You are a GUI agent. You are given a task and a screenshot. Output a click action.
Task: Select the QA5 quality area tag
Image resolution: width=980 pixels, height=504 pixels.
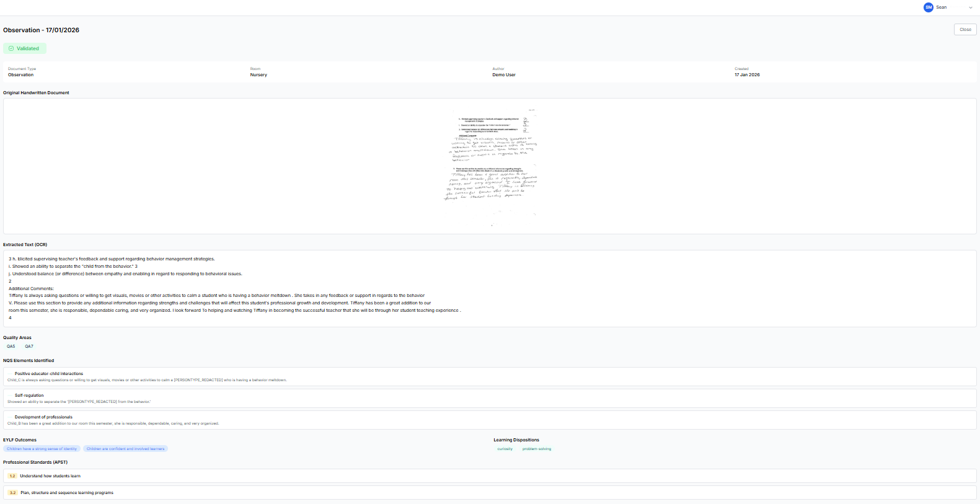click(x=11, y=347)
